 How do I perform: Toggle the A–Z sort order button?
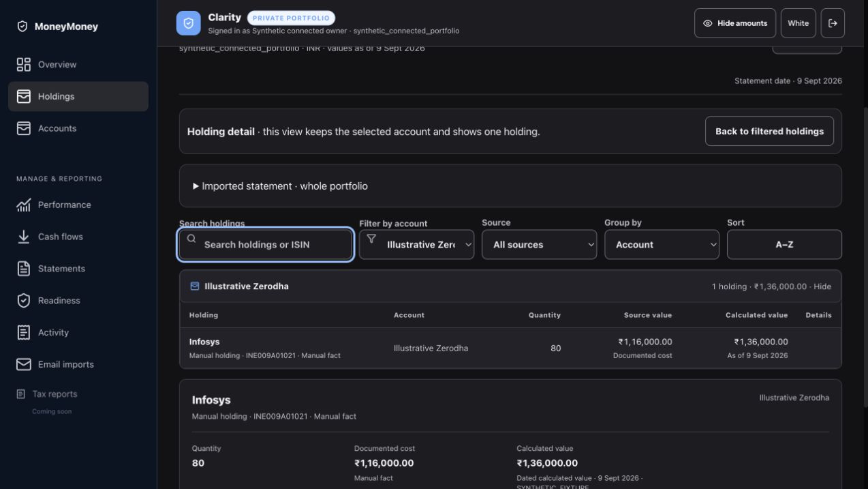click(x=784, y=244)
